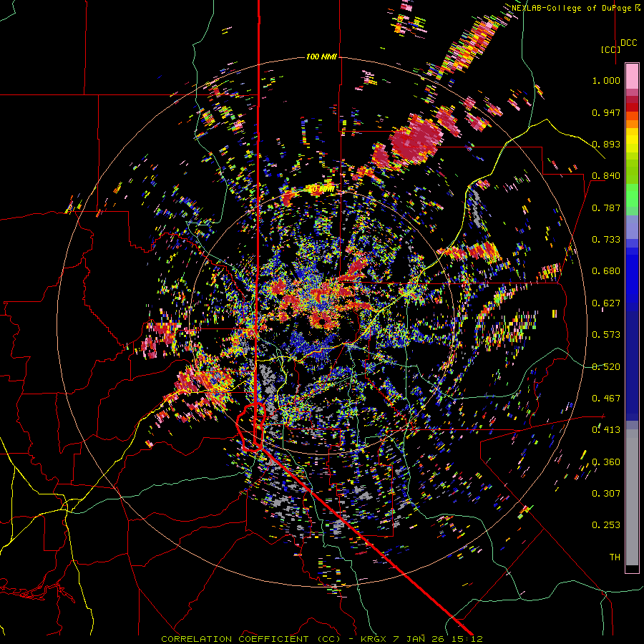Click the 100 NMI range ring label
This screenshot has width=644, height=644.
(x=321, y=57)
